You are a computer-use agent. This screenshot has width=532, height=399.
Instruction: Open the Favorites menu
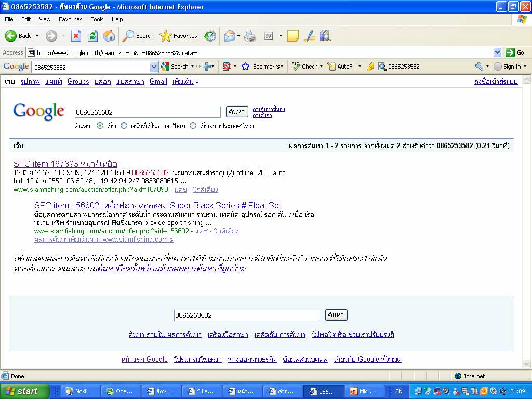point(70,19)
